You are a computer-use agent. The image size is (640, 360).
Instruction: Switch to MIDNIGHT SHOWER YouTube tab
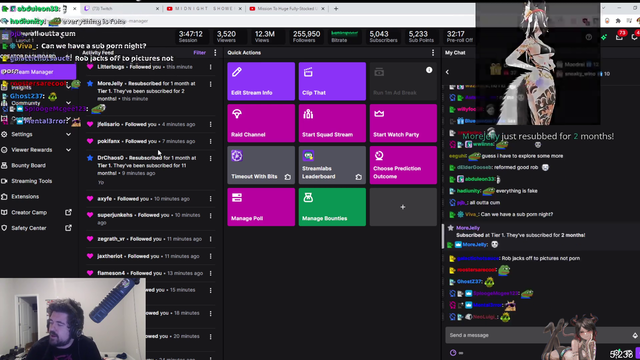(x=203, y=9)
